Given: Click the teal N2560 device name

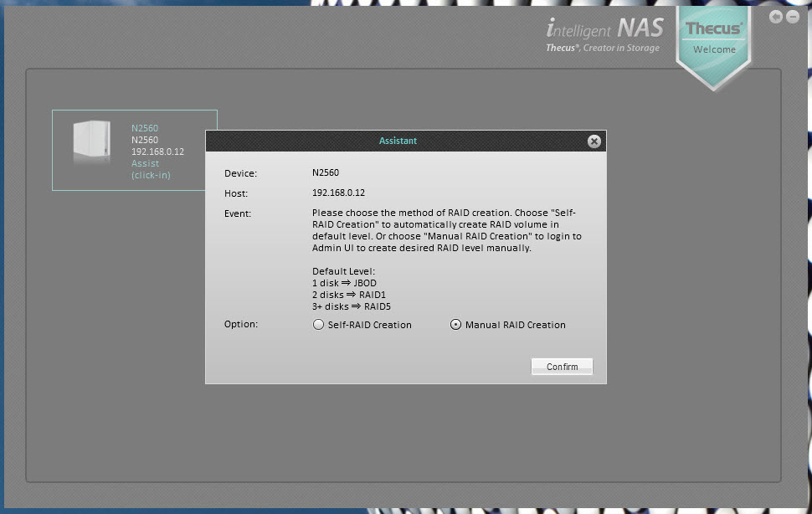Looking at the screenshot, I should (x=145, y=128).
